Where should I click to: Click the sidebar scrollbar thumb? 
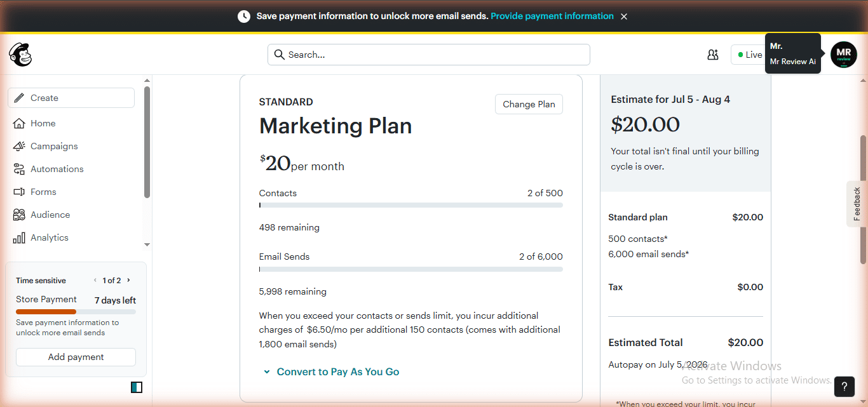point(147,142)
